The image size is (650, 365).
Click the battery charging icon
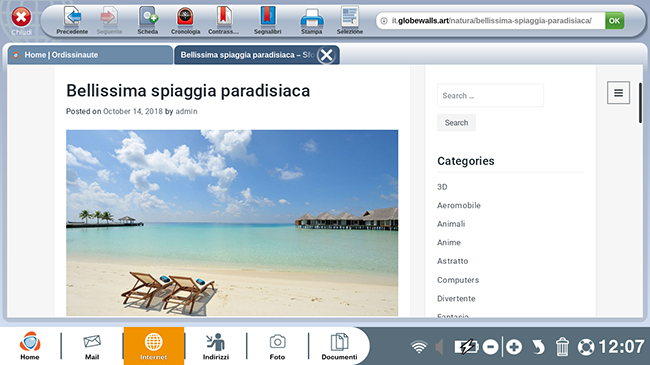coord(466,347)
